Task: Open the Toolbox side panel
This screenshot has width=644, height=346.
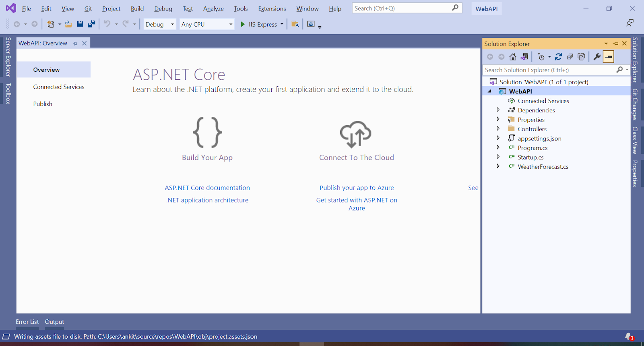Action: 8,93
